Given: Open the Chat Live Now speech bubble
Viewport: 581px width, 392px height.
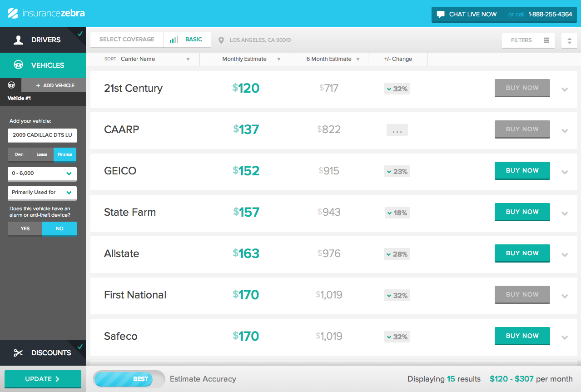Looking at the screenshot, I should click(441, 15).
